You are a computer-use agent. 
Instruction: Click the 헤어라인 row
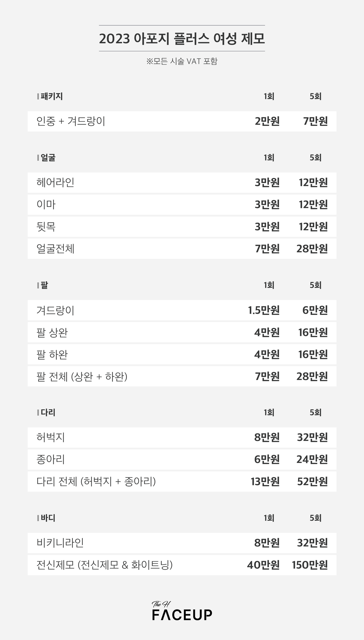coord(182,182)
